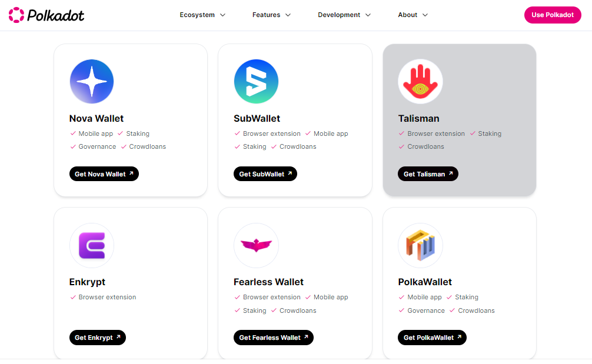
Task: Click Browser extension checkmark under SubWallet
Action: (237, 133)
